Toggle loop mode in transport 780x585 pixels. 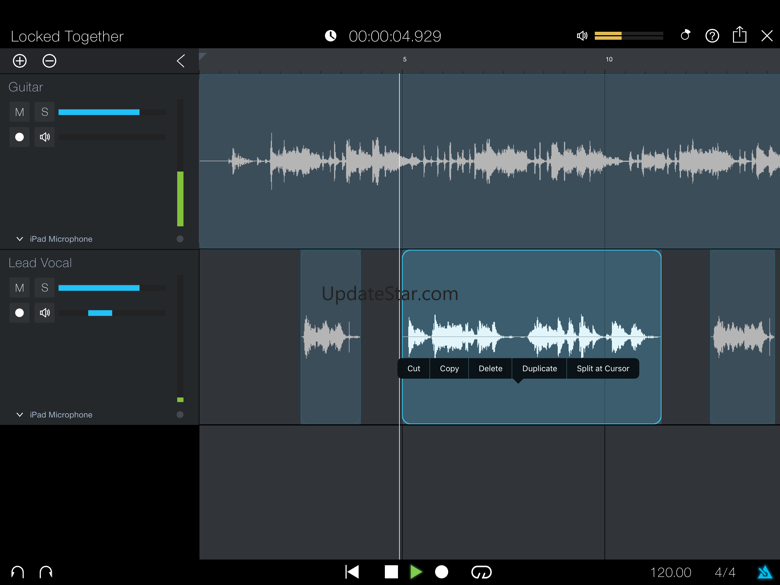[481, 572]
